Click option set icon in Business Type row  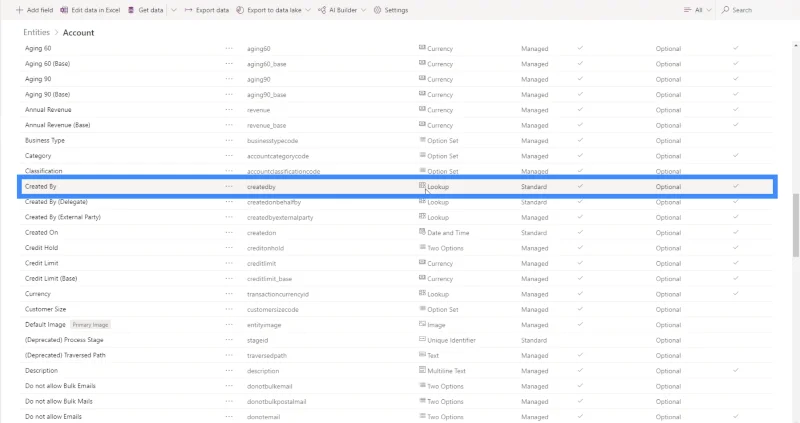[x=422, y=139]
